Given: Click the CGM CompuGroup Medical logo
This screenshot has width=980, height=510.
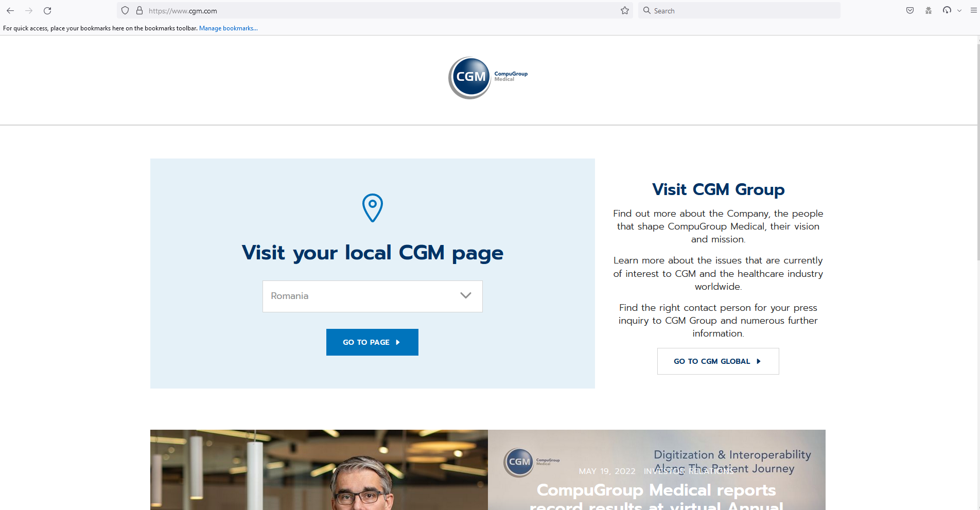Looking at the screenshot, I should tap(487, 78).
